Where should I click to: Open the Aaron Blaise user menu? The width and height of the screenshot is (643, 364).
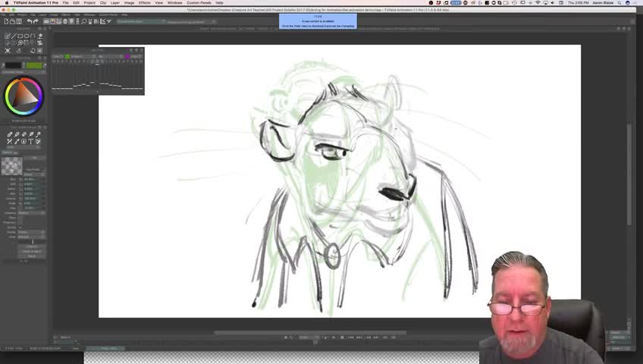click(603, 2)
